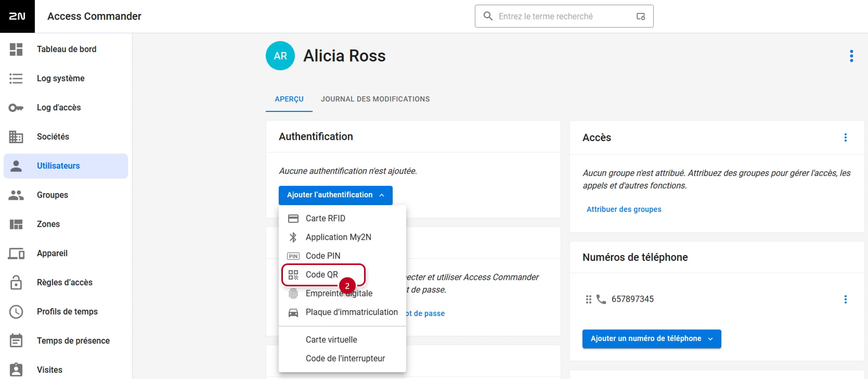Go to Profils de temps
Screen dimensions: 868x379
(67, 312)
